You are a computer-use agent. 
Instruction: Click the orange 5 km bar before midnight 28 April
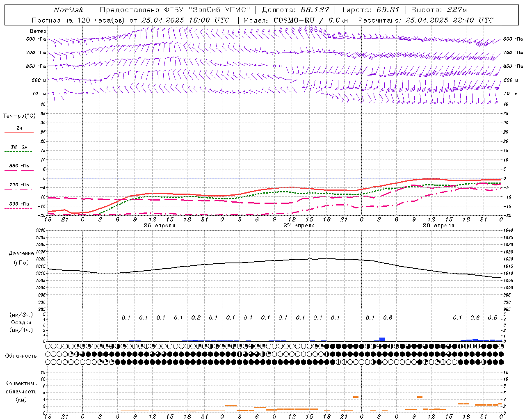356,397
